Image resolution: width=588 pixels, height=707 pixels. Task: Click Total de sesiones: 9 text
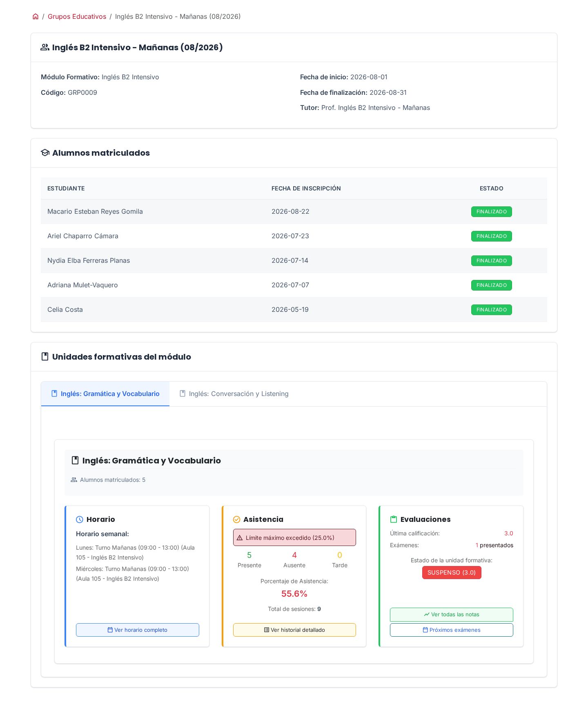[294, 609]
